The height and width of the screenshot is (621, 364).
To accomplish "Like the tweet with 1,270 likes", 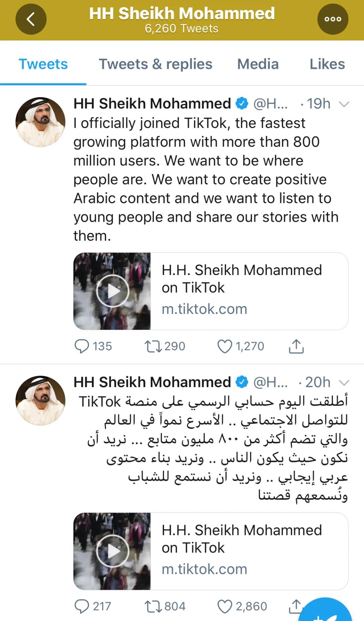I will (x=225, y=346).
